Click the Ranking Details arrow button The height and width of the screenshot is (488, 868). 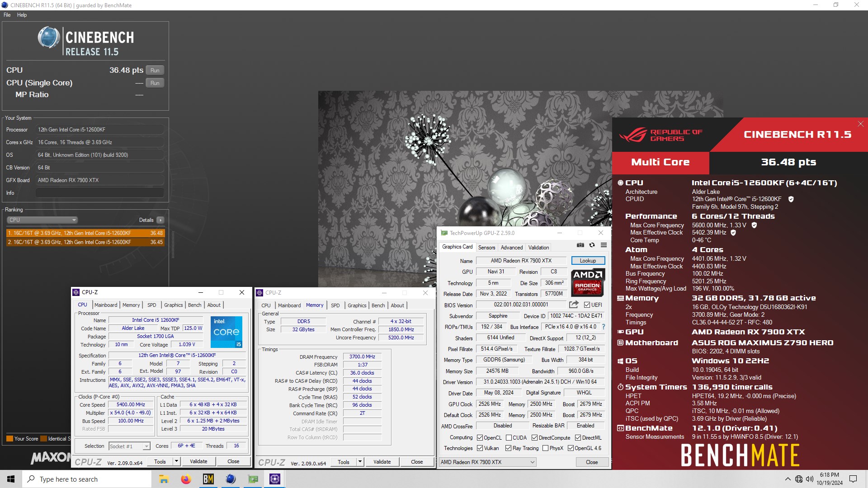(160, 220)
